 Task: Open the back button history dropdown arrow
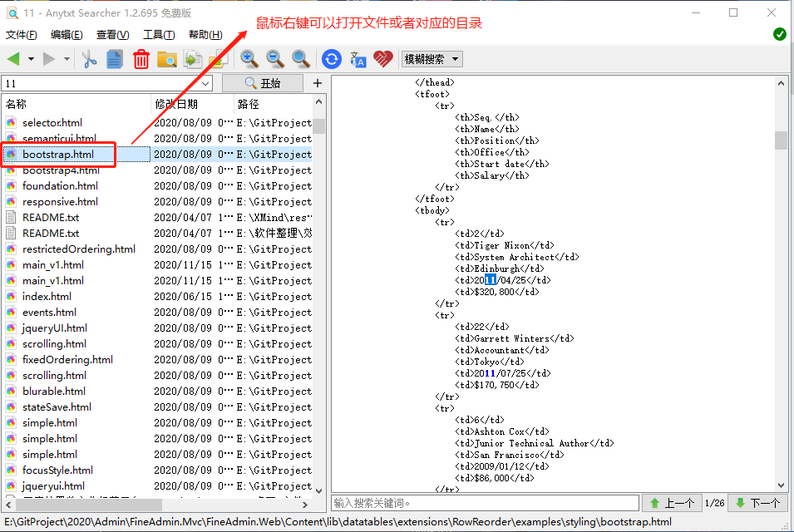[31, 59]
